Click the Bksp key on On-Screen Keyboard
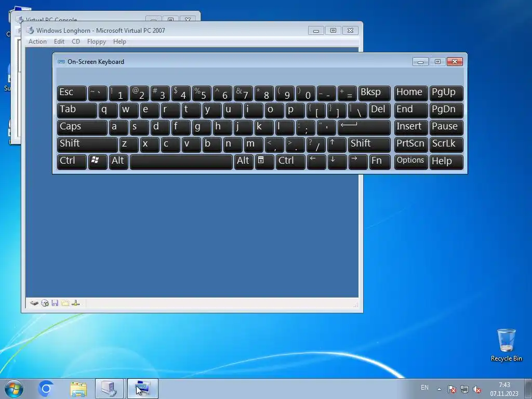The width and height of the screenshot is (532, 399). coord(374,94)
